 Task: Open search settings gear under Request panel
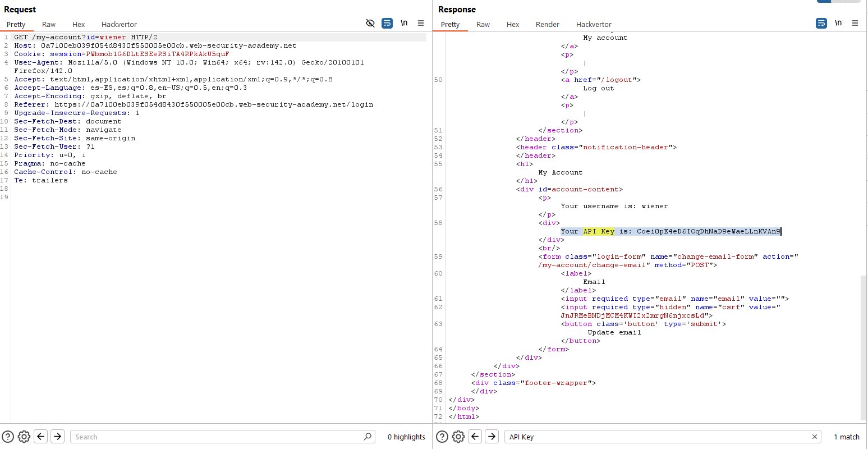click(24, 437)
